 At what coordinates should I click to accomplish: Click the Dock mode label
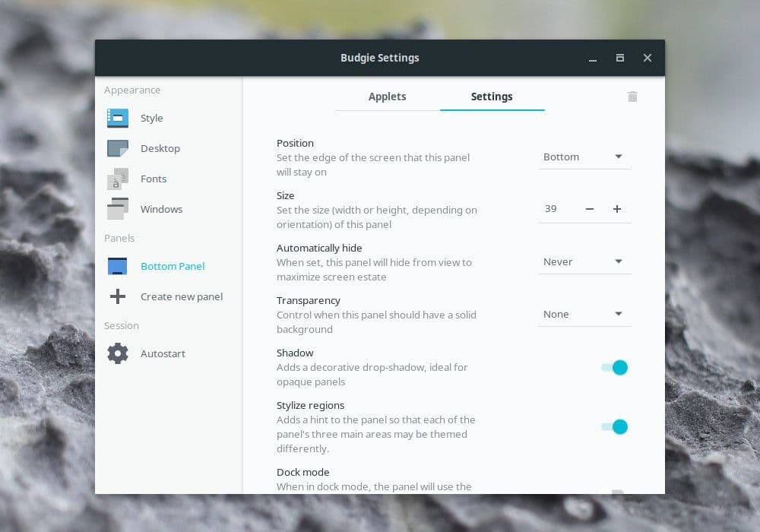point(303,473)
